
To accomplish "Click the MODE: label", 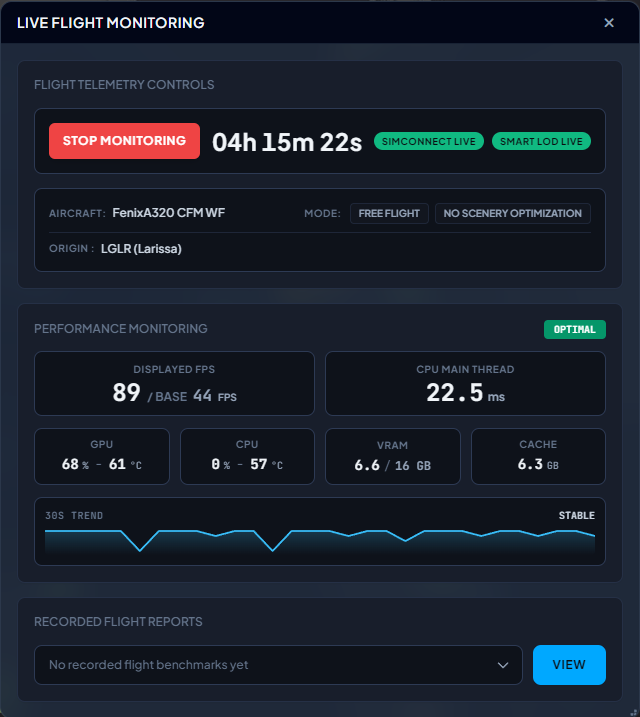I will (x=322, y=214).
